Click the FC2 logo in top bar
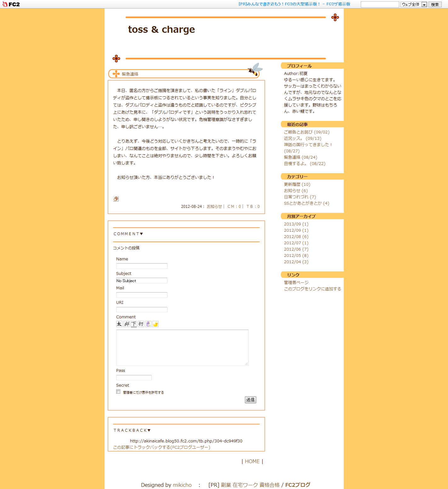Screen dimensions: 448x489 11,4
